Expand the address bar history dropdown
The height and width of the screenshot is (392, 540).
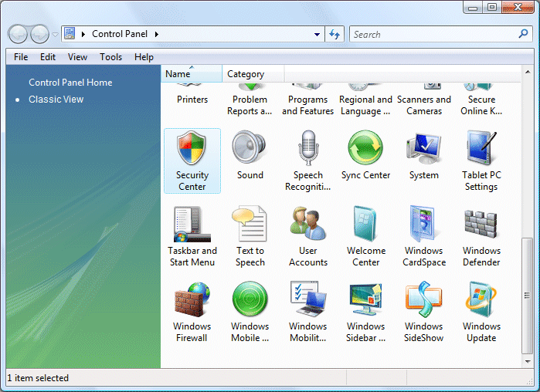coord(317,35)
